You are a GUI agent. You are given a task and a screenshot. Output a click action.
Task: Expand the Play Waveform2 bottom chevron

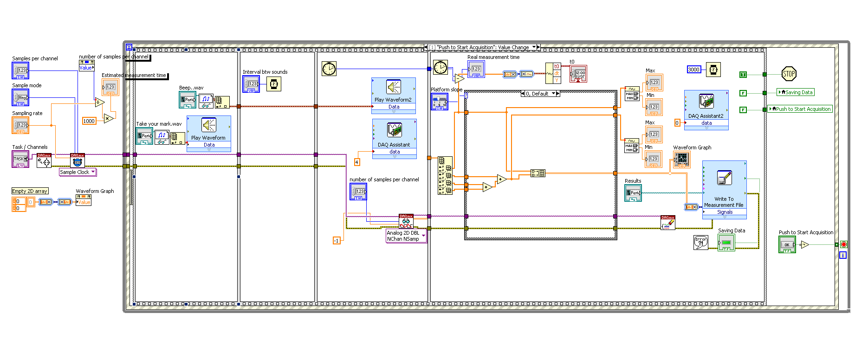pos(394,112)
